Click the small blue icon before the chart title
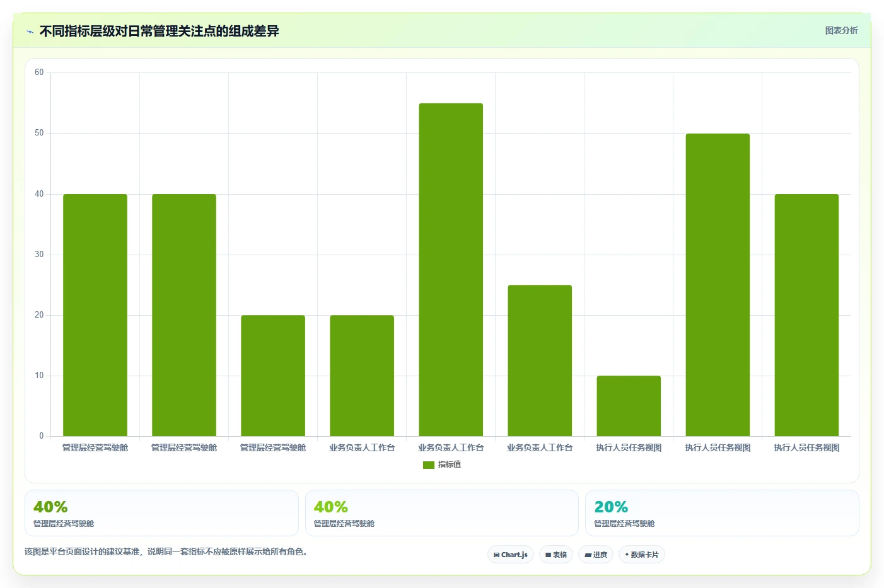 (x=30, y=32)
